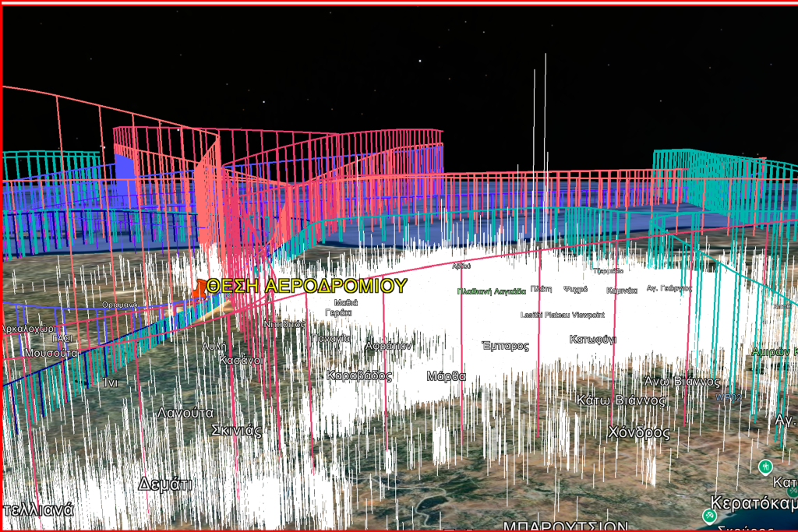Select the Έμπαρος town label
This screenshot has height=532, width=798.
point(505,346)
